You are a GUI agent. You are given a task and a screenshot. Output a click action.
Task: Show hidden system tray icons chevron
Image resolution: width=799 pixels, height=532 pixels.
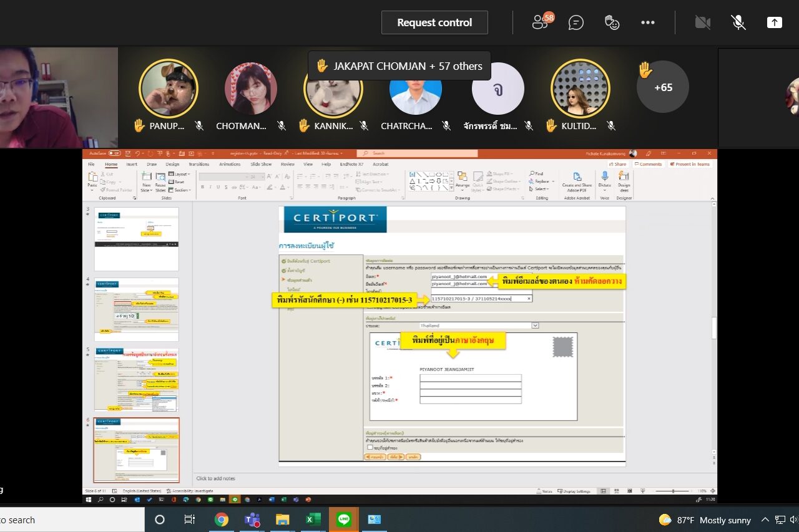pos(765,520)
